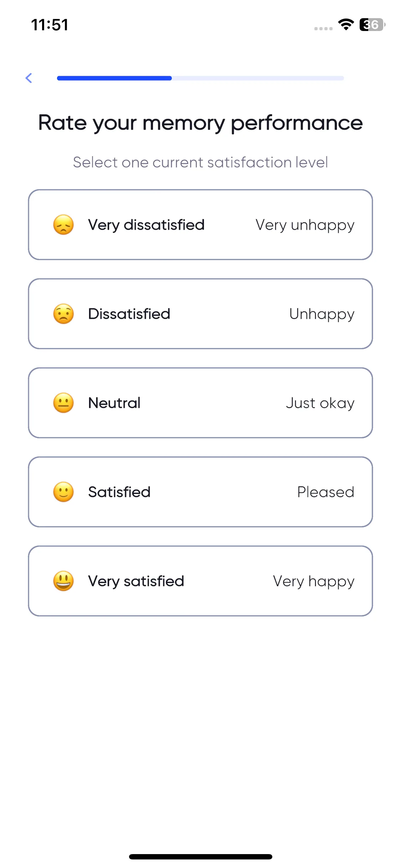Click the neutral face emoji

(x=63, y=403)
